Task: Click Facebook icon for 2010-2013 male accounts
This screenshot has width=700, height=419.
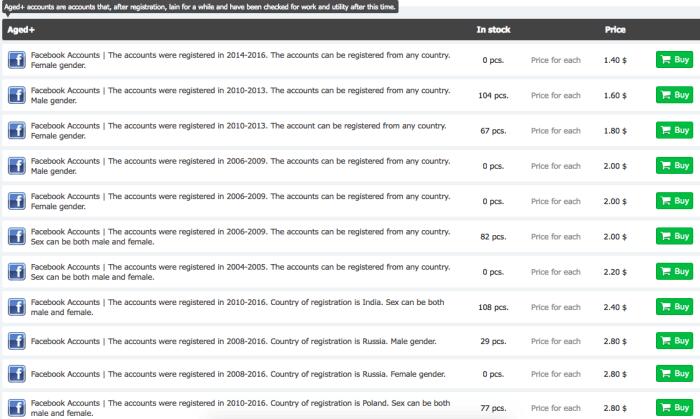Action: click(x=16, y=95)
